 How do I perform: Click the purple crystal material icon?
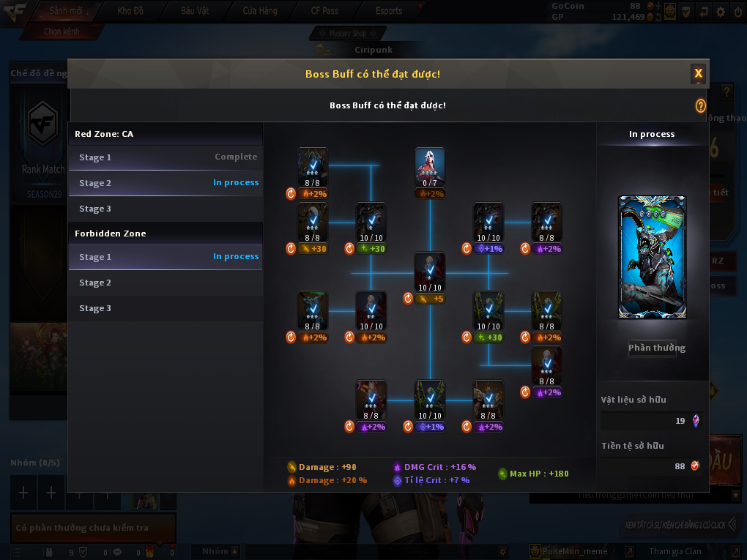[696, 421]
